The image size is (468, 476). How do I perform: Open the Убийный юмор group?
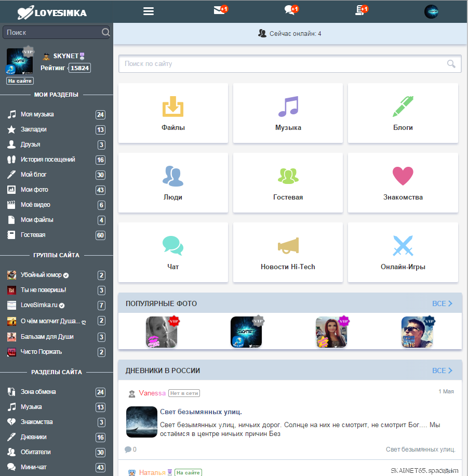click(x=41, y=275)
